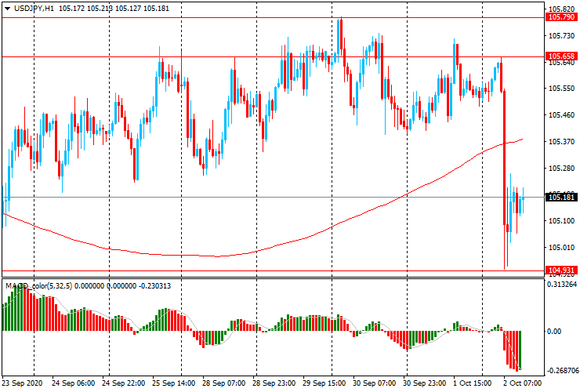Click the 0.00 MACD zero-level label

555,332
